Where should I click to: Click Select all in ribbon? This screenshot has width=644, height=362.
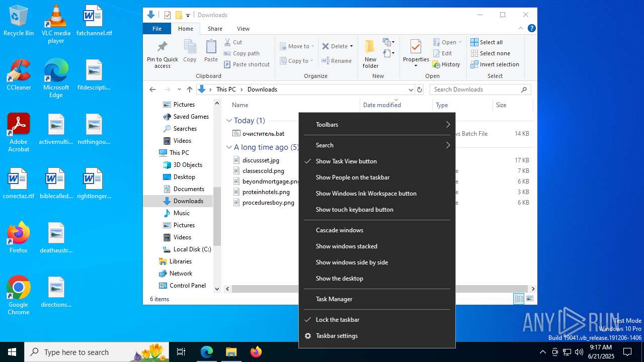tap(487, 42)
